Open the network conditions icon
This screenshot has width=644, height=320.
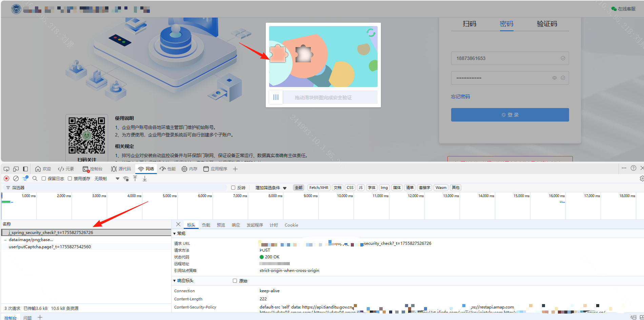click(x=126, y=178)
